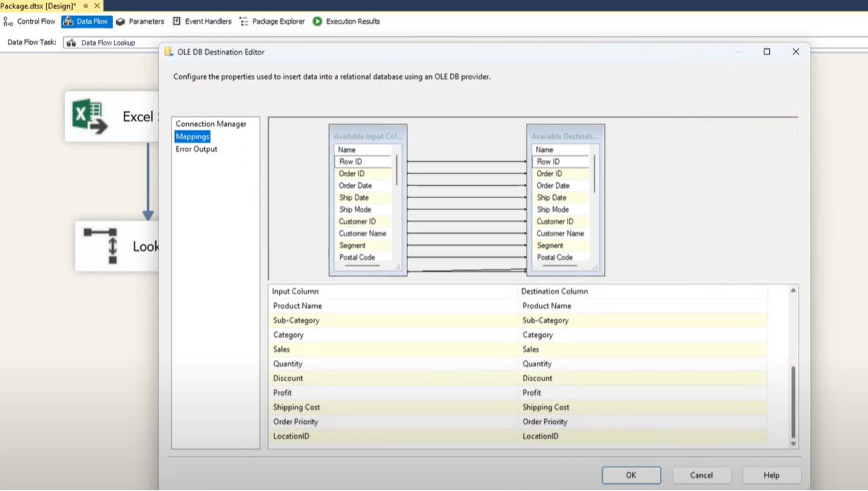Image resolution: width=868 pixels, height=491 pixels.
Task: Open Help for destination editor
Action: tap(771, 475)
